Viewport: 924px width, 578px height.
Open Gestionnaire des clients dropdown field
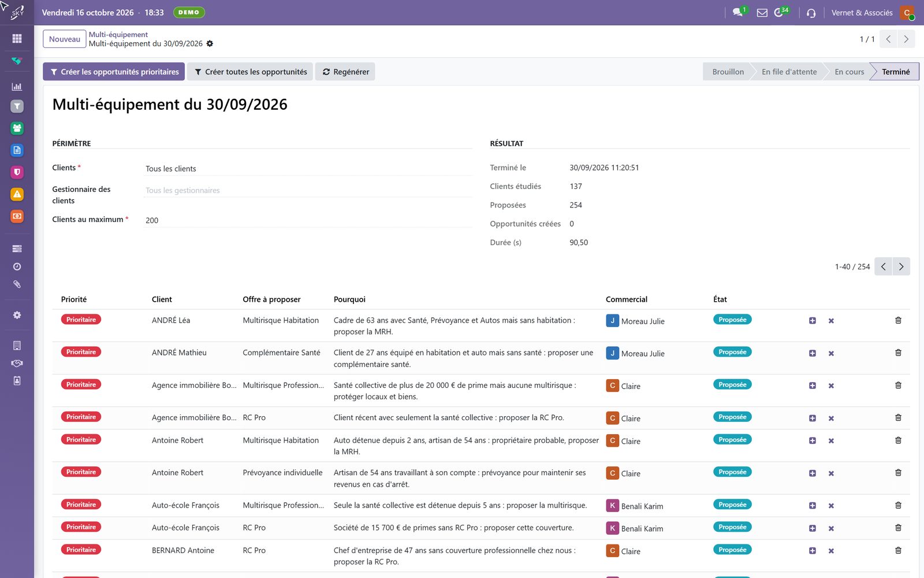click(x=308, y=190)
